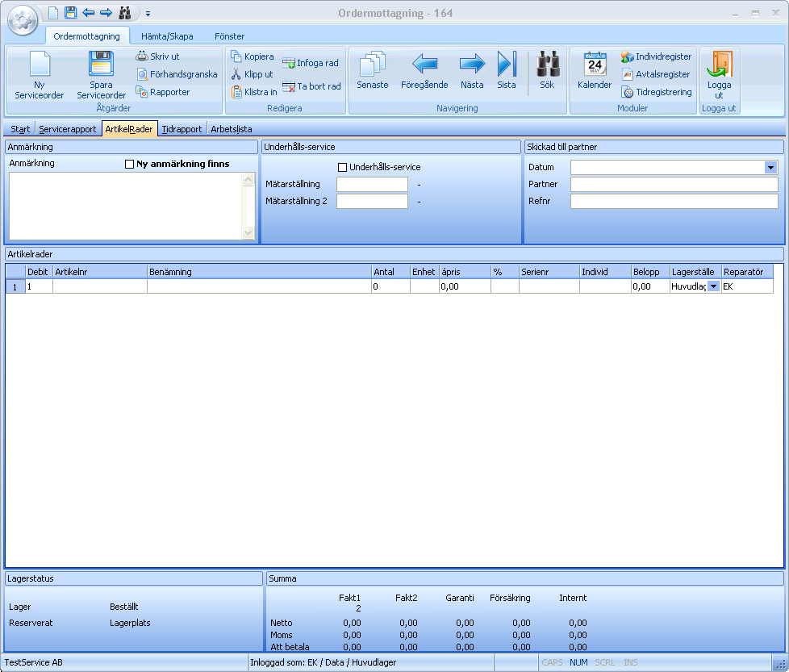Open the quick access toolbar customize arrow

[x=148, y=14]
